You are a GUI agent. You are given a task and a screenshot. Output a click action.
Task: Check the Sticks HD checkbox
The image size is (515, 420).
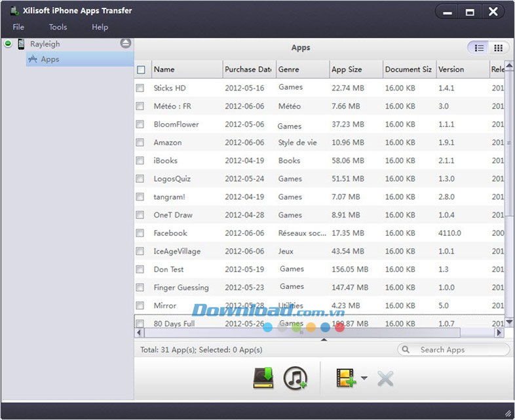[140, 88]
